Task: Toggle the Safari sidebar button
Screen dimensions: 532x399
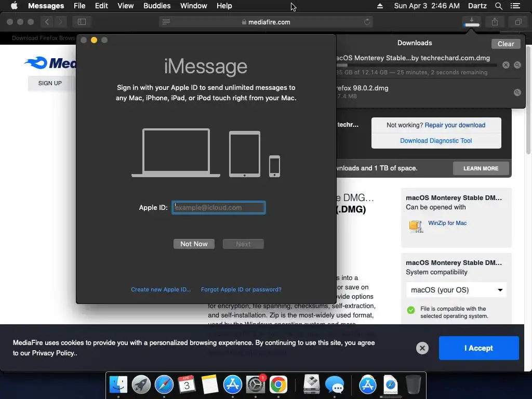Action: (82, 22)
